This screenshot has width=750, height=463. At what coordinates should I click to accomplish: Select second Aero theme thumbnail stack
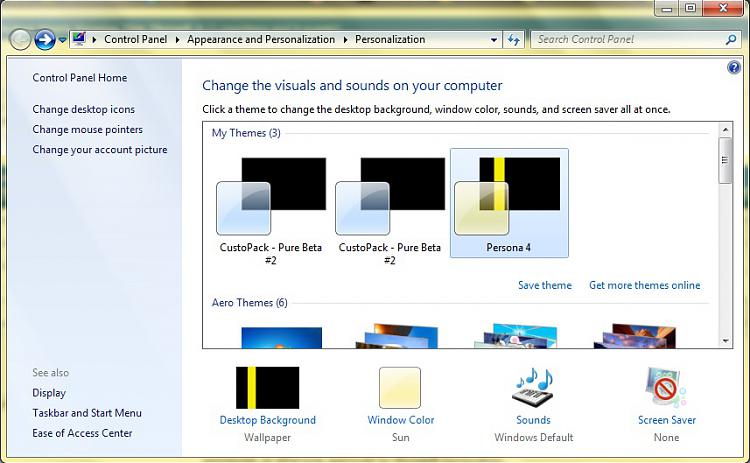tap(397, 336)
